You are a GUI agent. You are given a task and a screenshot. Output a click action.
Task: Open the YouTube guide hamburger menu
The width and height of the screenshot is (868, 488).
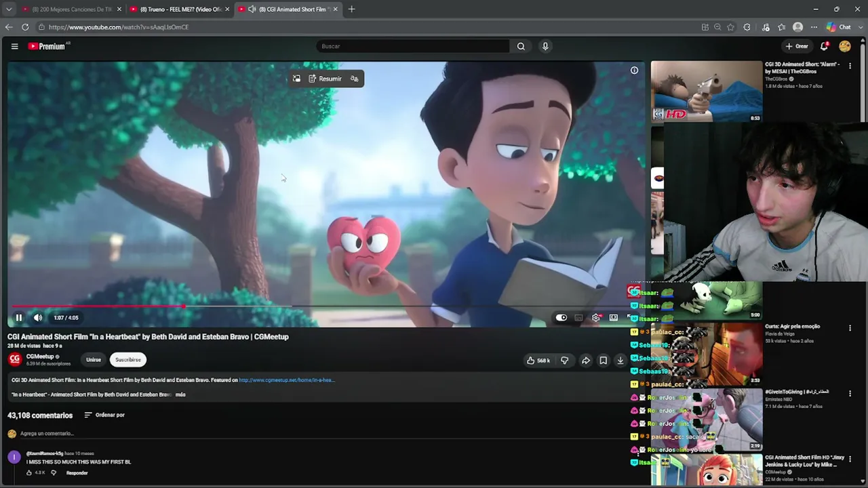tap(14, 46)
